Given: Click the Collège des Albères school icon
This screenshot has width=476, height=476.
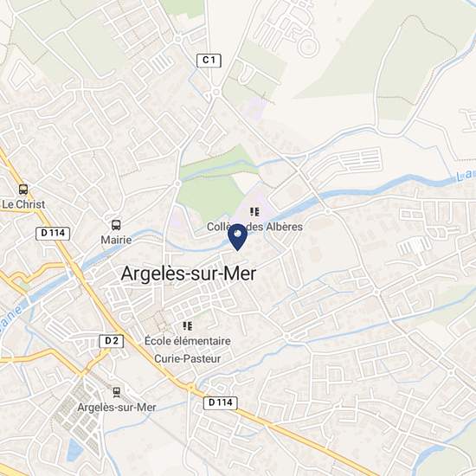Looking at the screenshot, I should (254, 211).
